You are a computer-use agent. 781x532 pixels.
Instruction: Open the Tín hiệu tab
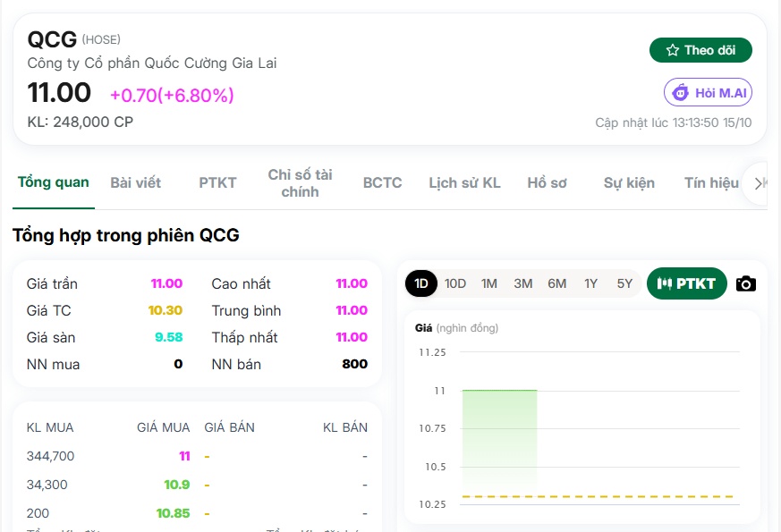click(x=711, y=182)
